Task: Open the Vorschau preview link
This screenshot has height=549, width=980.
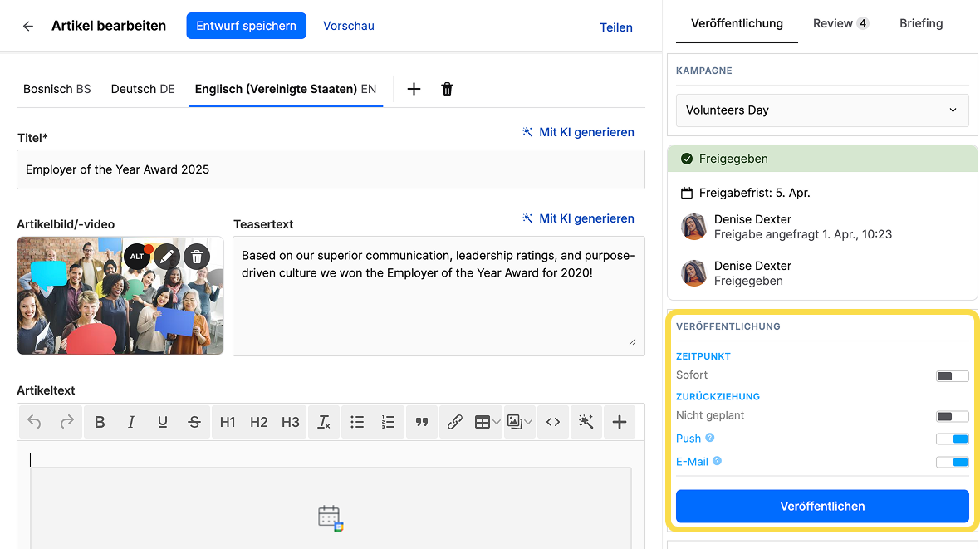Action: (348, 27)
